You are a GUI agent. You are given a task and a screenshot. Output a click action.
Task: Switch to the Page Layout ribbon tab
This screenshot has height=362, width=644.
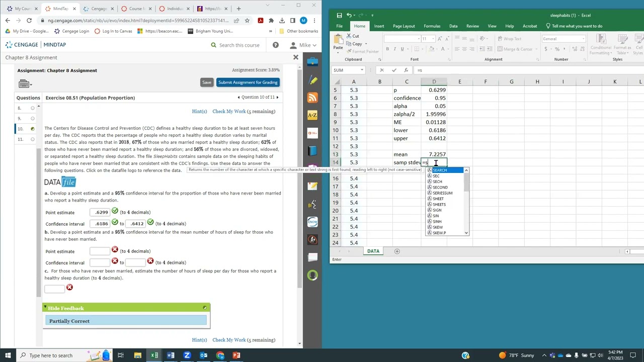click(404, 26)
